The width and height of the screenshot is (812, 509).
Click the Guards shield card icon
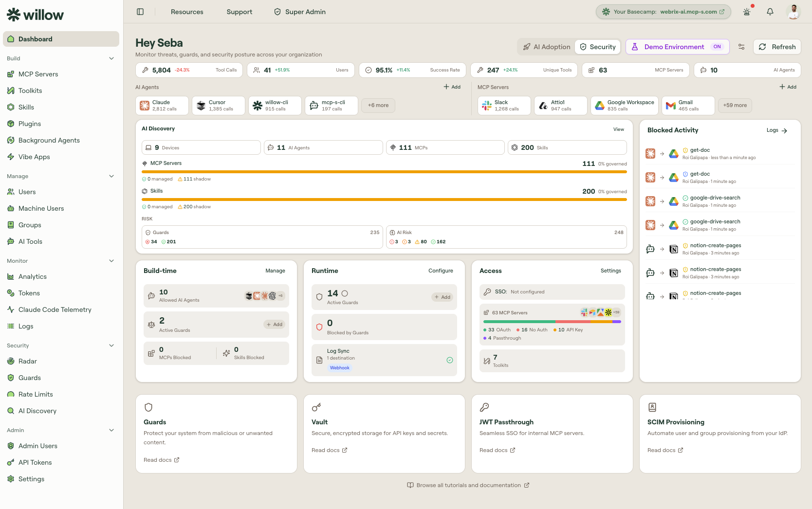click(148, 407)
